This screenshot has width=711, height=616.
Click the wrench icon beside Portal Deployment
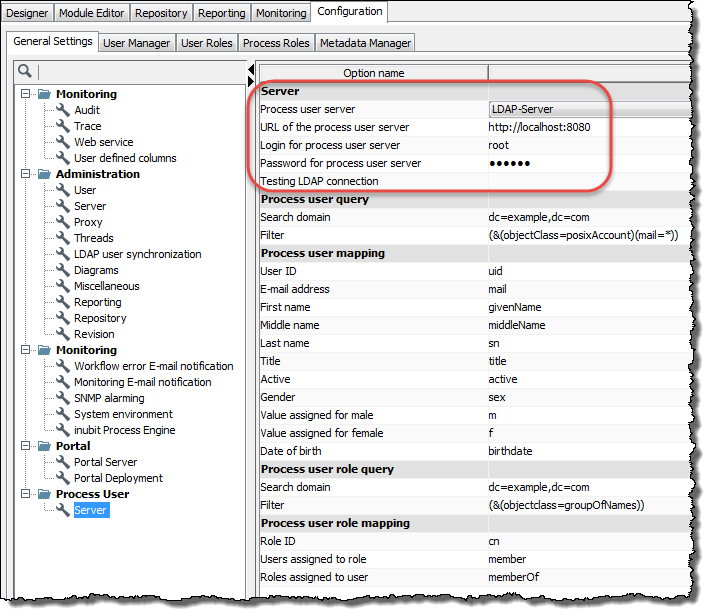[63, 478]
